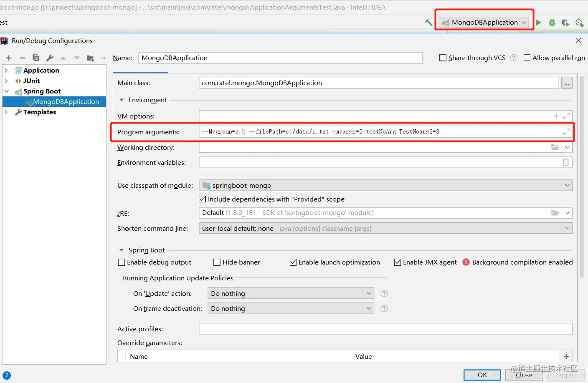
Task: Toggle Enable launch optimization checkbox
Action: (x=293, y=262)
